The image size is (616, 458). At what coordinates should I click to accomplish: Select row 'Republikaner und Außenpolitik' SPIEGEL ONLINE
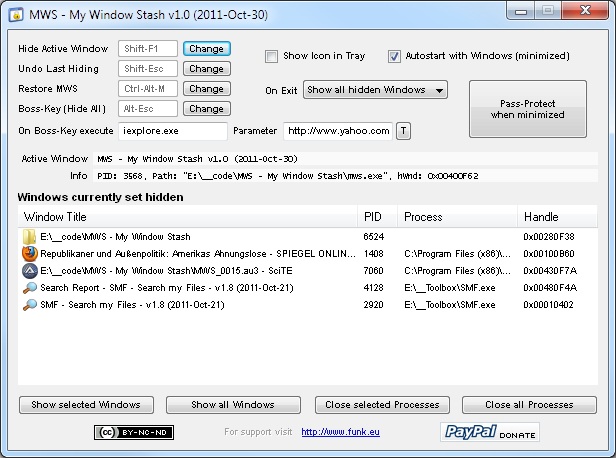point(308,254)
